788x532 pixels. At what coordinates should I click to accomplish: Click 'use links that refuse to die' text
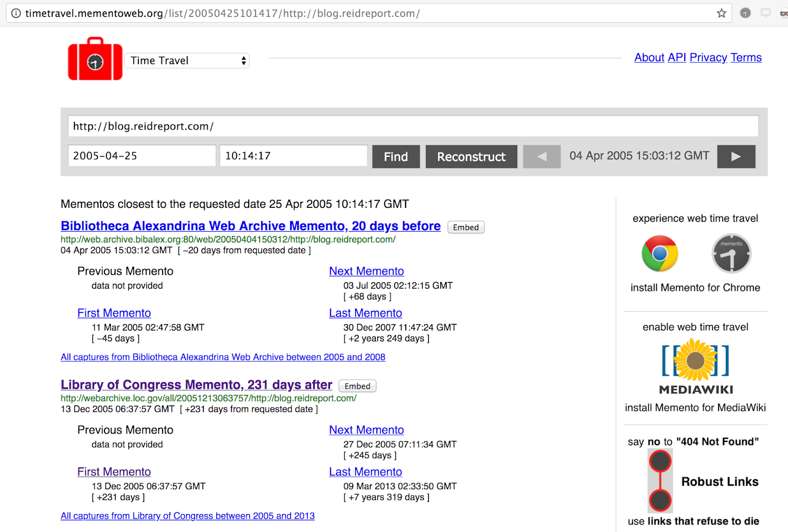point(693,521)
